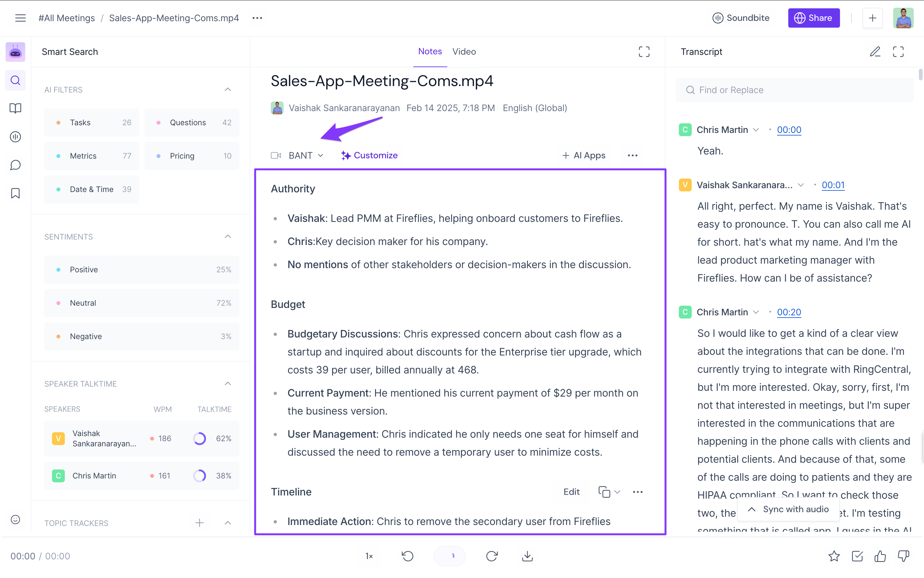Open the user profile avatar
The width and height of the screenshot is (924, 578).
pos(903,18)
